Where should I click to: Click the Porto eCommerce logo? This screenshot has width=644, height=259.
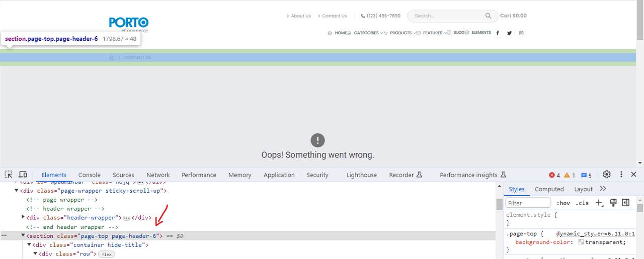[129, 24]
